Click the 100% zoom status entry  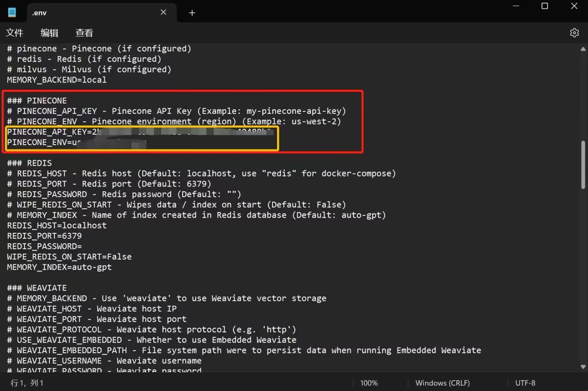coord(369,383)
